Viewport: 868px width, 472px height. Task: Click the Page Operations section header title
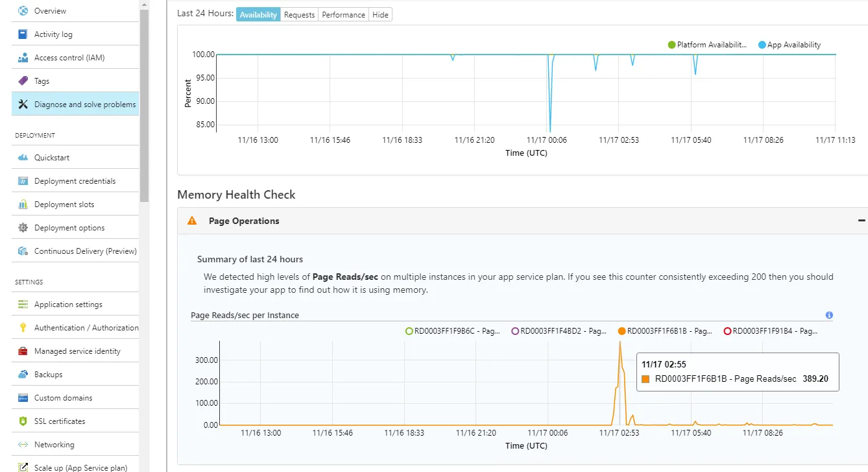(x=244, y=221)
